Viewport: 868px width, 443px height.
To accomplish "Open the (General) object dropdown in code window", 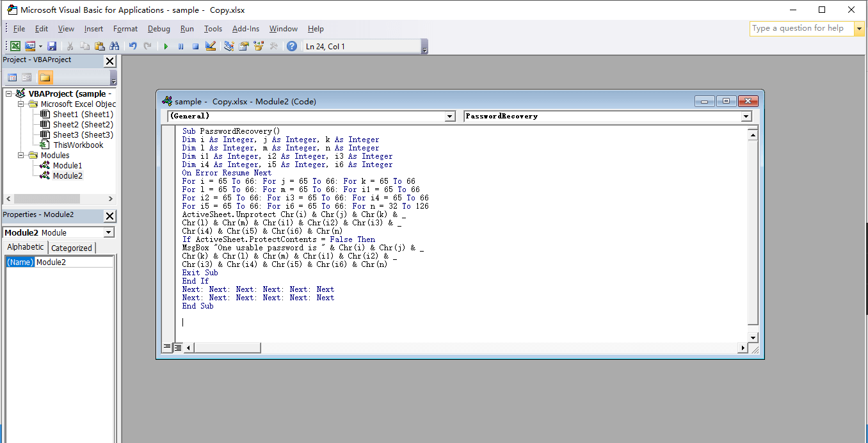I will [x=450, y=117].
